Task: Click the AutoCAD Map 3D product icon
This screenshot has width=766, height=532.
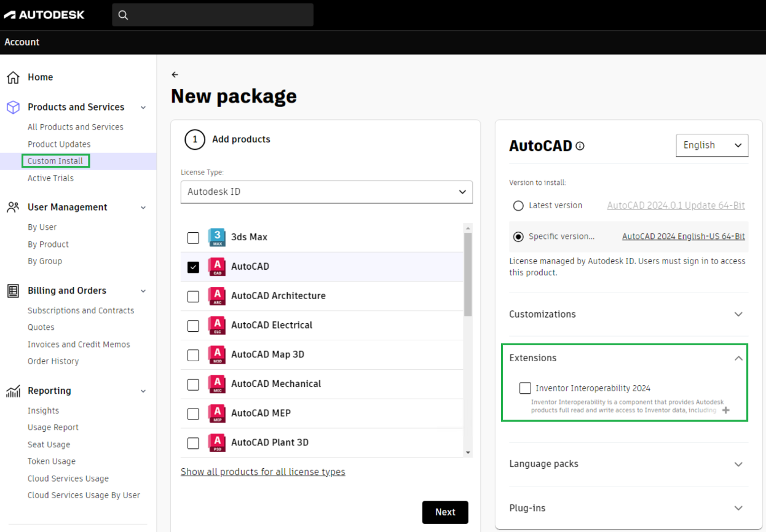Action: (x=216, y=354)
